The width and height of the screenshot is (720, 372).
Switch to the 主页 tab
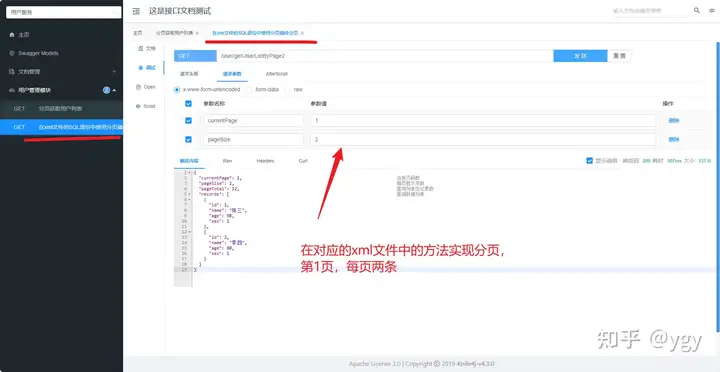pyautogui.click(x=138, y=33)
